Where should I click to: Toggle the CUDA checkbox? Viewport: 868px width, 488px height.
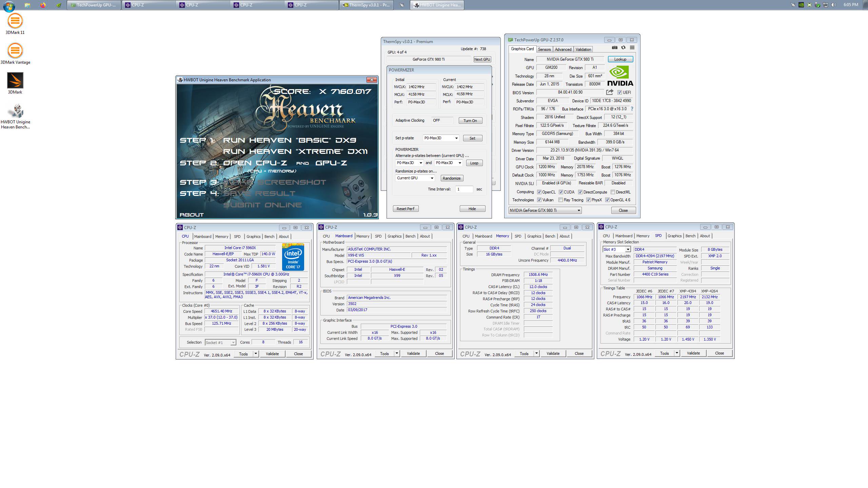[561, 192]
